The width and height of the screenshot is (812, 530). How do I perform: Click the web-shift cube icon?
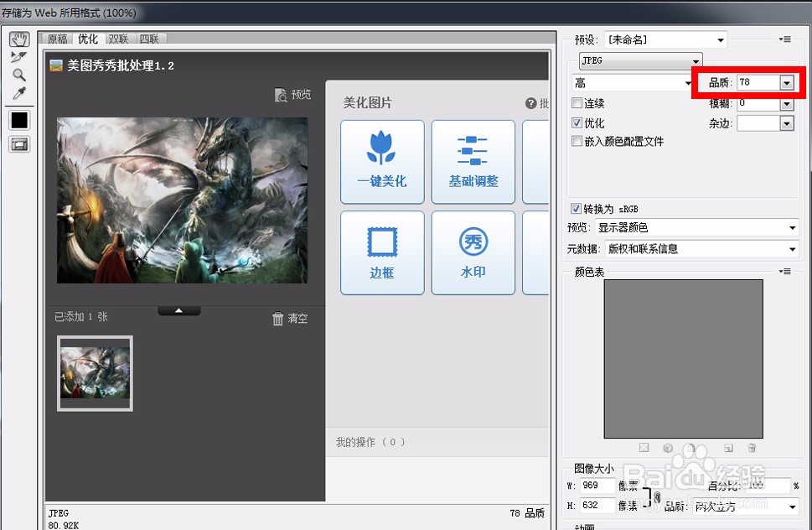tap(668, 448)
